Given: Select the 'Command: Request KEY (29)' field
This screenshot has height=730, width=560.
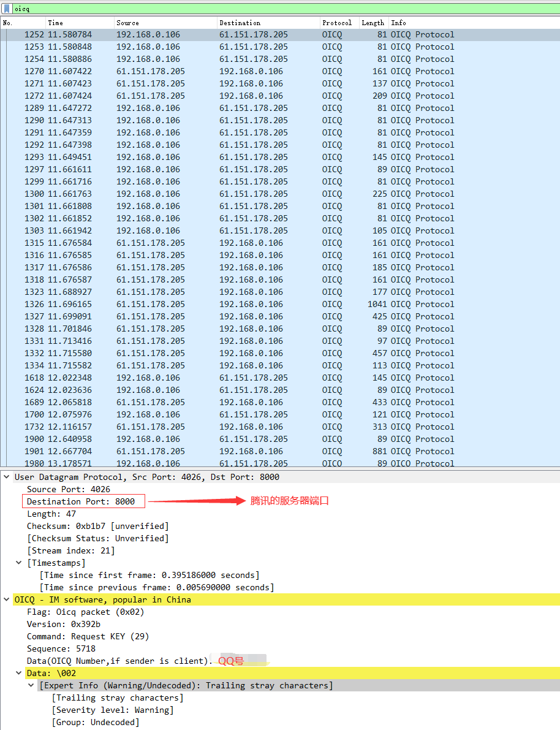Looking at the screenshot, I should point(88,636).
